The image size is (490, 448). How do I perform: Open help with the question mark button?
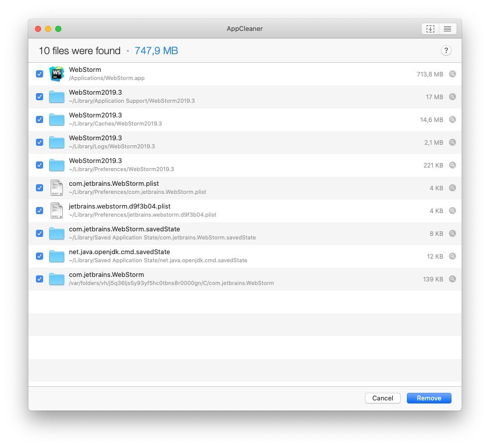click(446, 51)
